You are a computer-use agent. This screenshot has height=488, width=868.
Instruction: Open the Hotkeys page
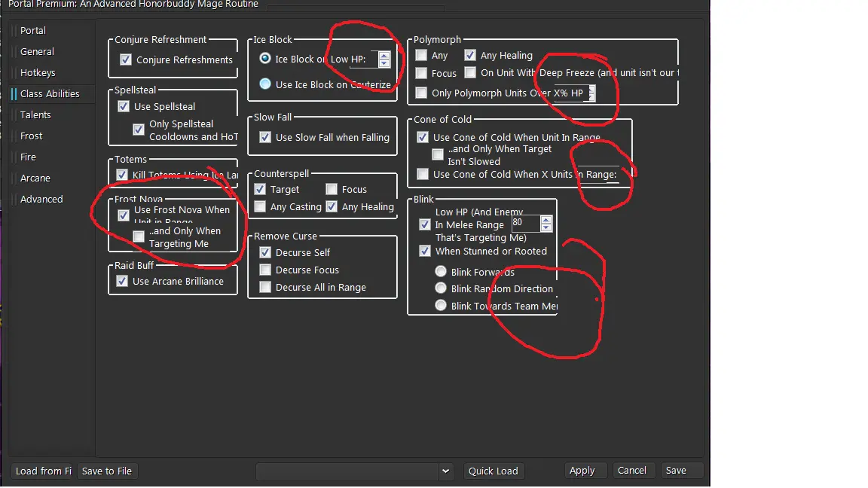[x=38, y=72]
